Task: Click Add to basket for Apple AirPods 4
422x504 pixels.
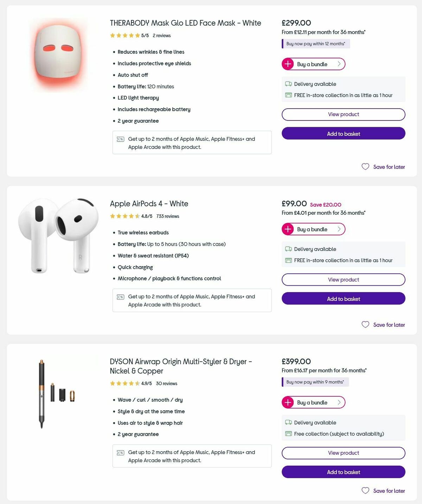Action: pyautogui.click(x=343, y=298)
